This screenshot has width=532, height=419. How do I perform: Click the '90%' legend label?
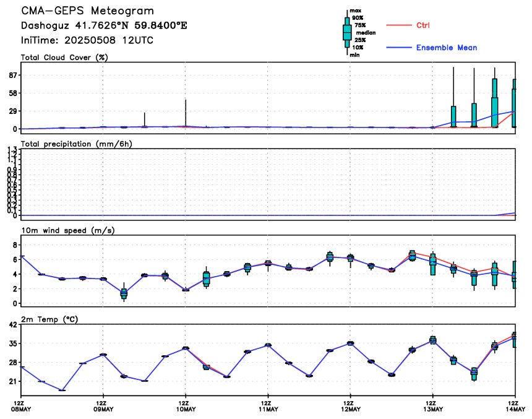tap(358, 18)
